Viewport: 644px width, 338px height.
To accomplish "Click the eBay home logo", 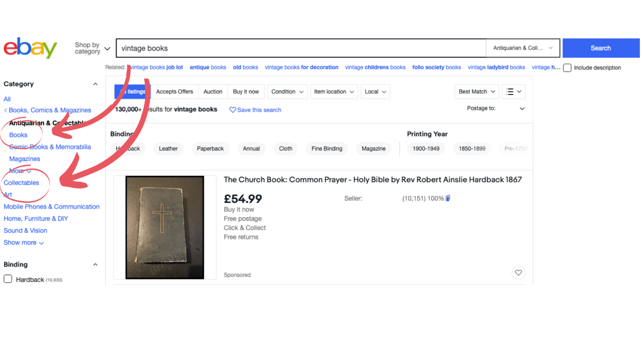I will pos(30,48).
